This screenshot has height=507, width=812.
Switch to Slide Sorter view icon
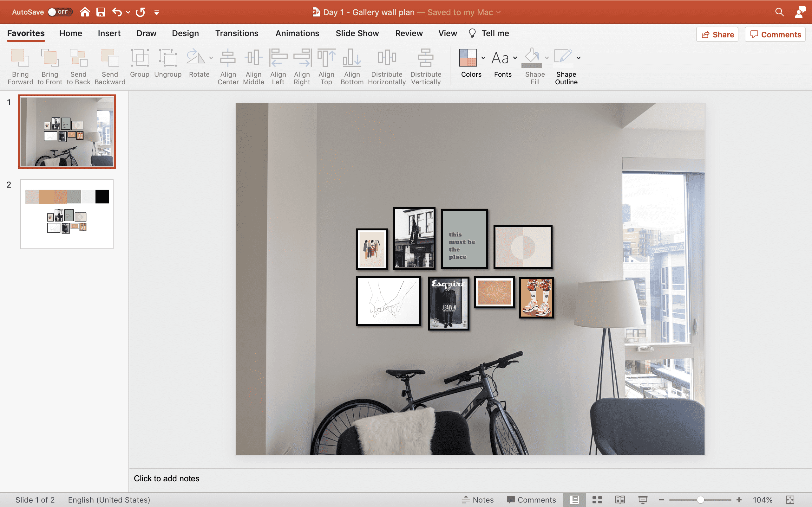pos(597,500)
